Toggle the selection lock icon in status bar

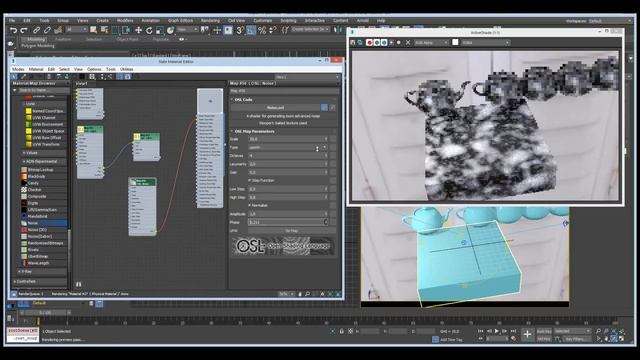pos(342,331)
